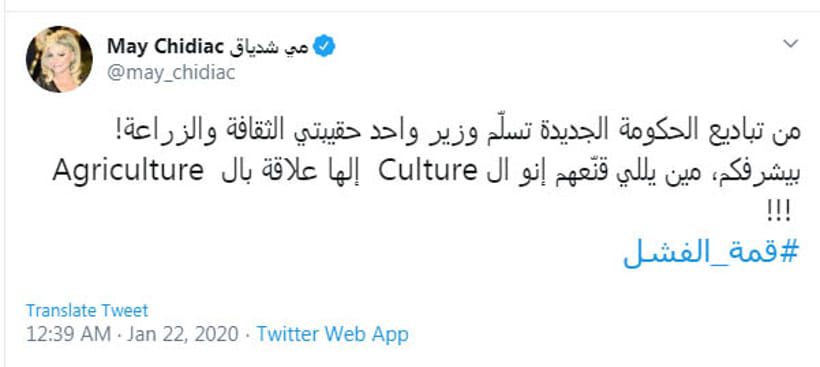The image size is (820, 367).
Task: Visit the @may_chidiac handle
Action: [x=171, y=73]
